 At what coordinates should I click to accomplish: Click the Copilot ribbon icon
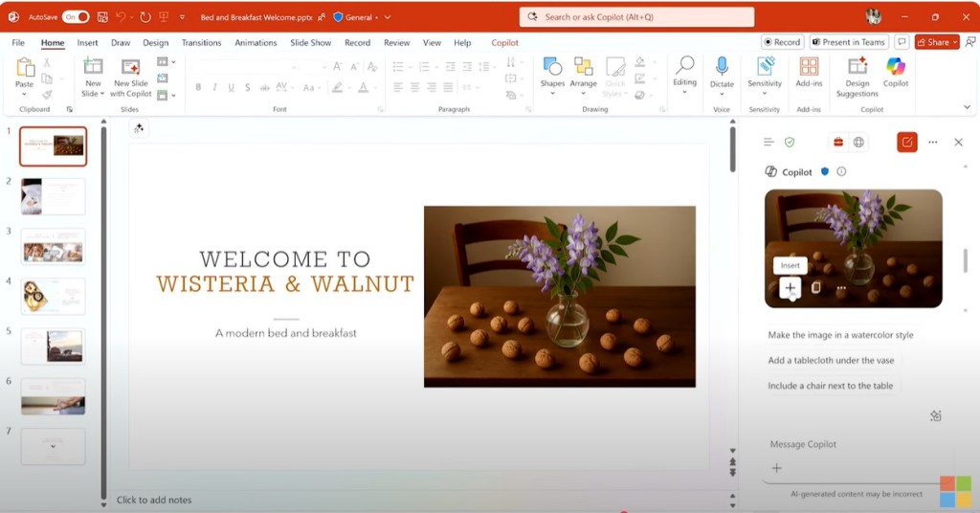[896, 67]
